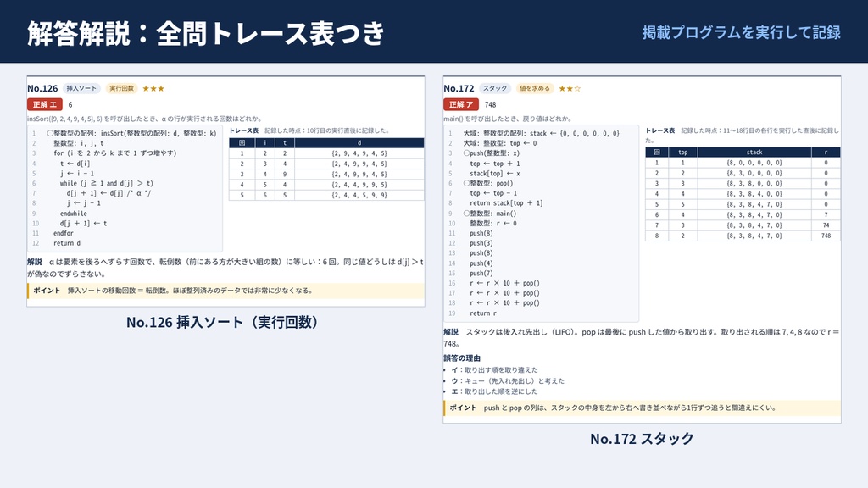Click the r column cell showing 74
The image size is (868, 488).
(826, 225)
